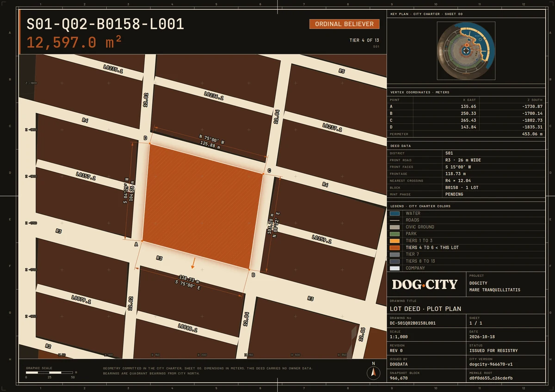Click the north arrow compass icon
This screenshot has width=555, height=392.
coord(373,372)
